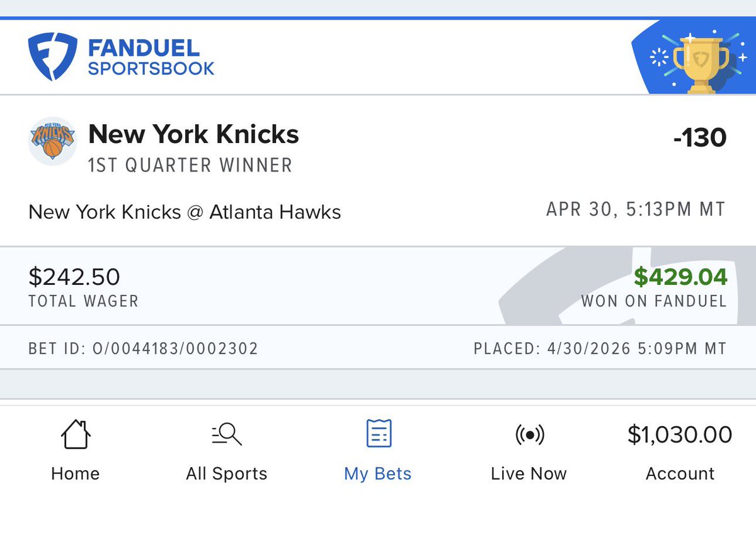This screenshot has width=756, height=544.
Task: Select the Live Now tab label
Action: pos(529,474)
